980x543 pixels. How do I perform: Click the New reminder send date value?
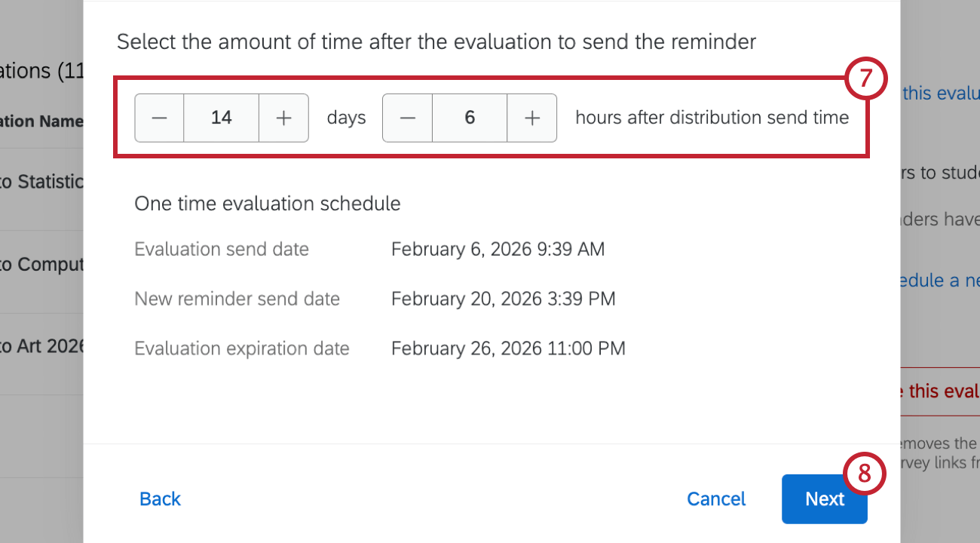click(503, 299)
